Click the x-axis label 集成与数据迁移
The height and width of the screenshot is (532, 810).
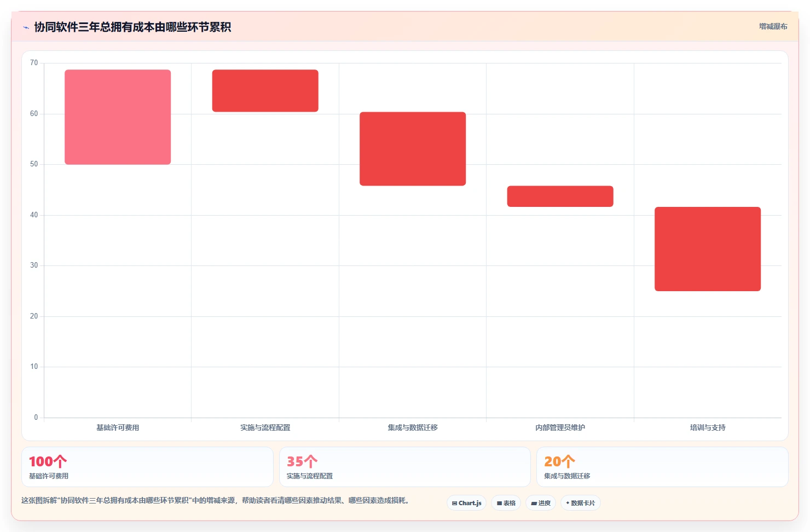coord(413,427)
